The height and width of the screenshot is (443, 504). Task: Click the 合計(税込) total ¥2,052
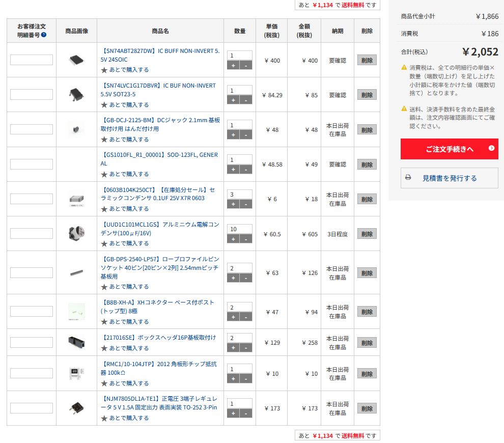pyautogui.click(x=480, y=52)
